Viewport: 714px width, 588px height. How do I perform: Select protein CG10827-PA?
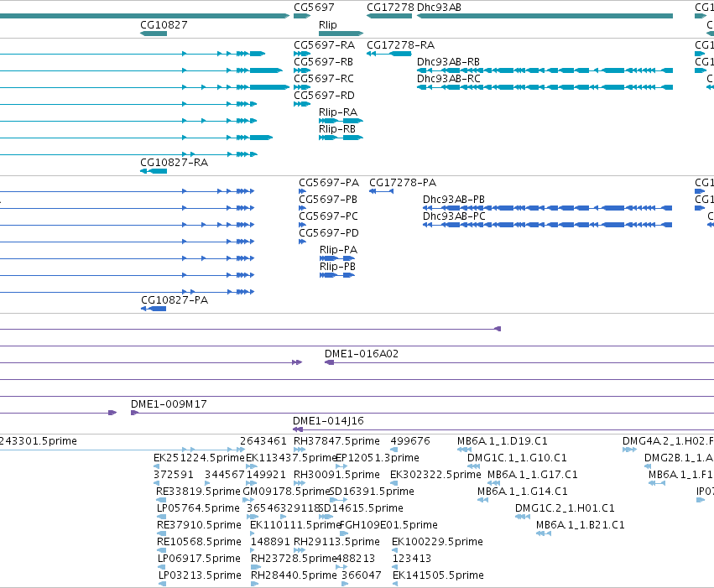tap(175, 300)
